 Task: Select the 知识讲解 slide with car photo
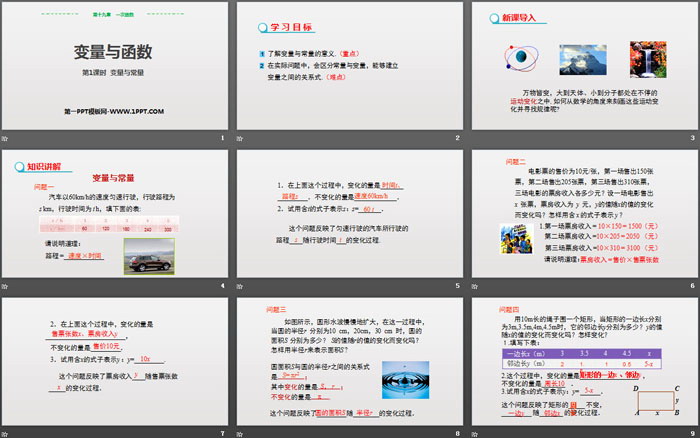tap(115, 213)
